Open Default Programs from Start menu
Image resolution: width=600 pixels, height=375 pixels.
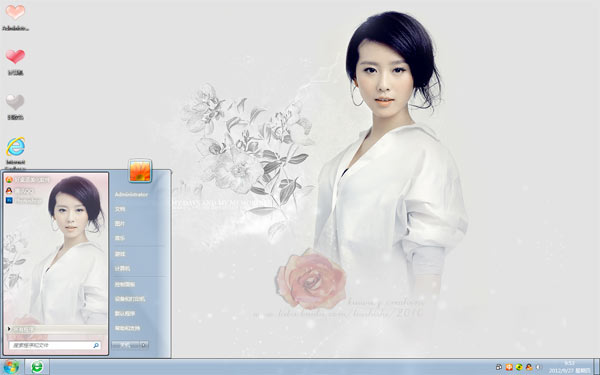[x=125, y=313]
